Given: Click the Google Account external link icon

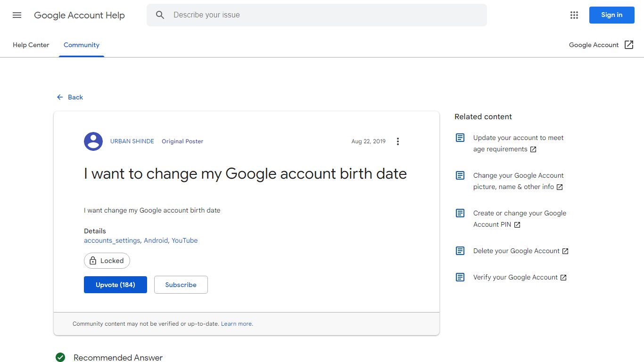Looking at the screenshot, I should pyautogui.click(x=629, y=45).
